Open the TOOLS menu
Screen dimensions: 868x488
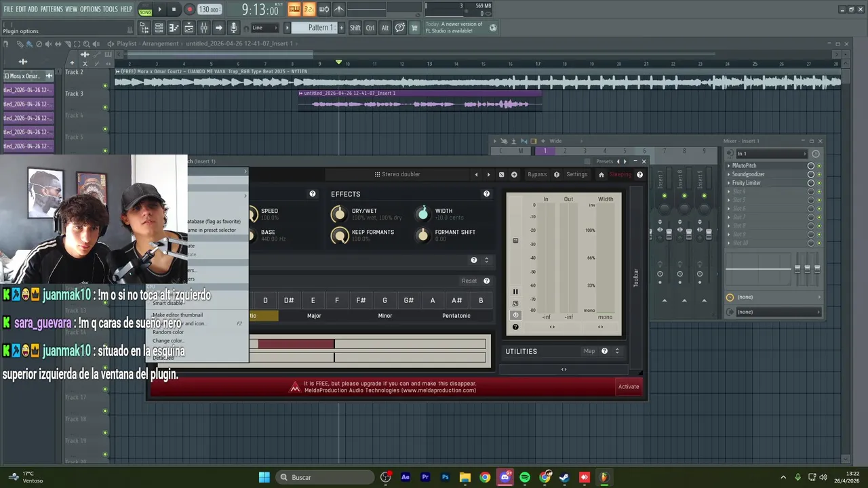point(111,9)
